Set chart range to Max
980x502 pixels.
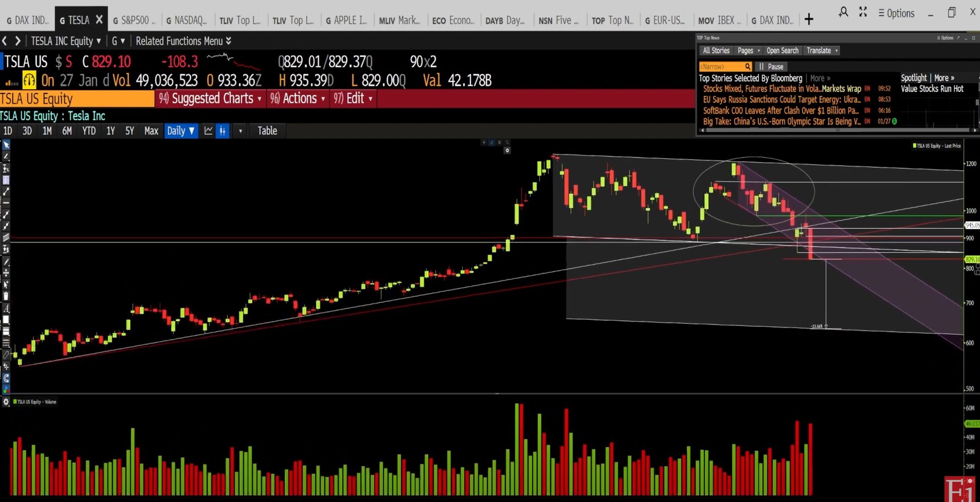click(151, 131)
